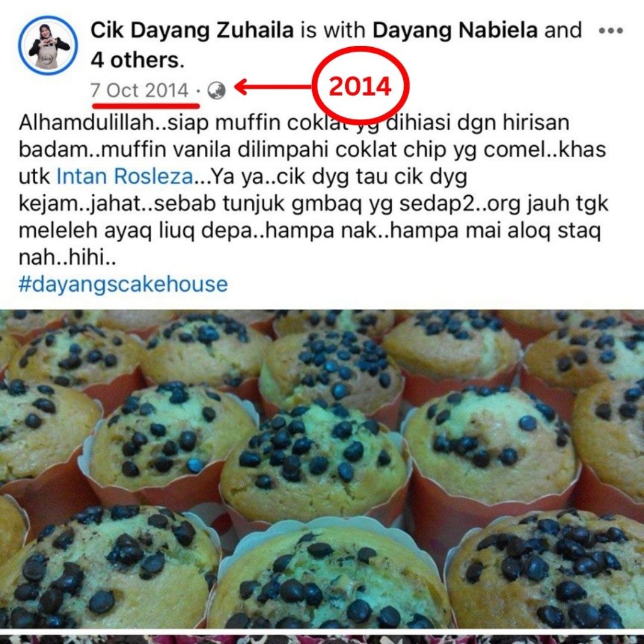
Task: Click the dot separator beside the timestamp
Action: click(x=198, y=91)
